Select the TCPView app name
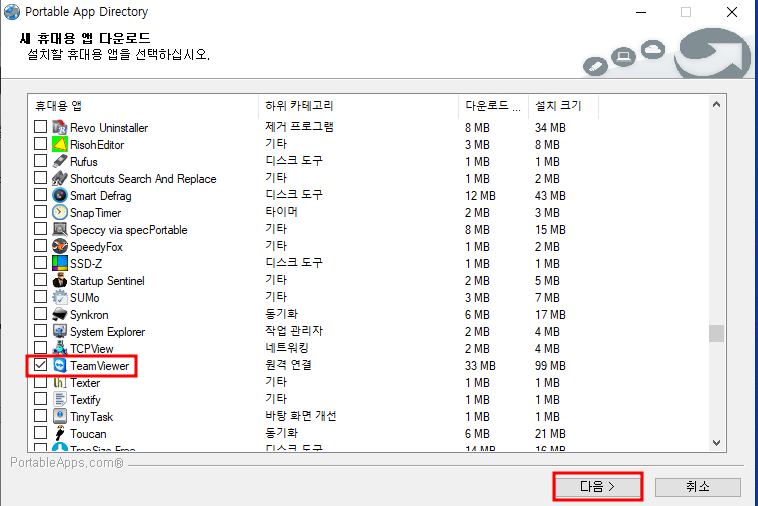This screenshot has width=758, height=506. click(91, 349)
